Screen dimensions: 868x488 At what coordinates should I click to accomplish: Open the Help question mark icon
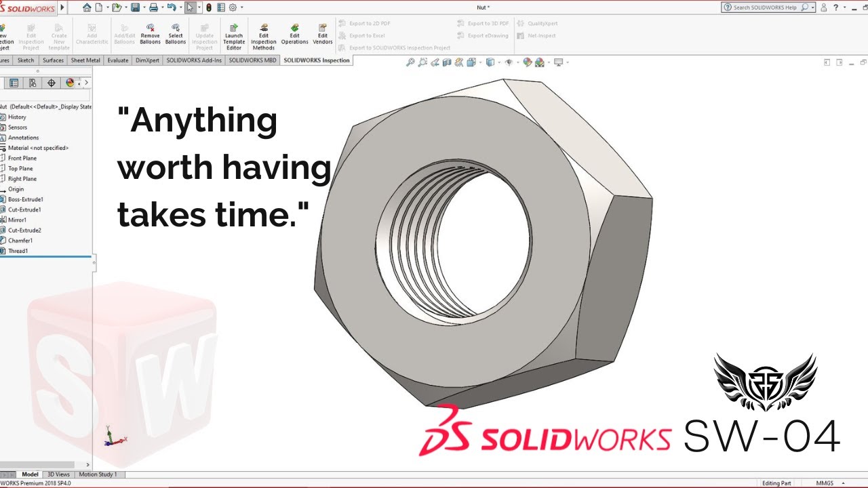point(836,7)
